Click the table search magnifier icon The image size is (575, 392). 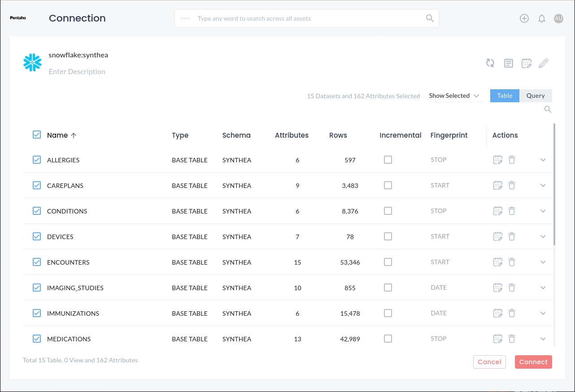click(548, 109)
